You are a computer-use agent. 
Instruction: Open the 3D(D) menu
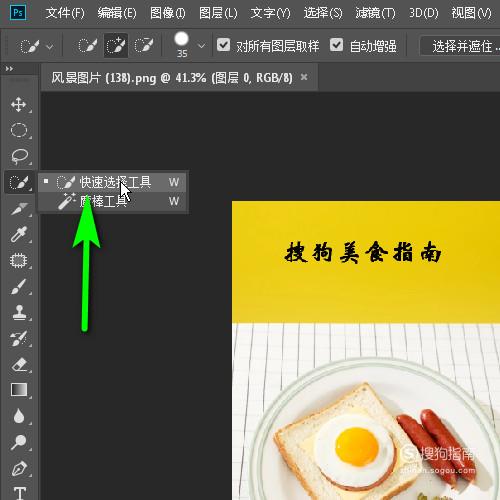pyautogui.click(x=424, y=13)
